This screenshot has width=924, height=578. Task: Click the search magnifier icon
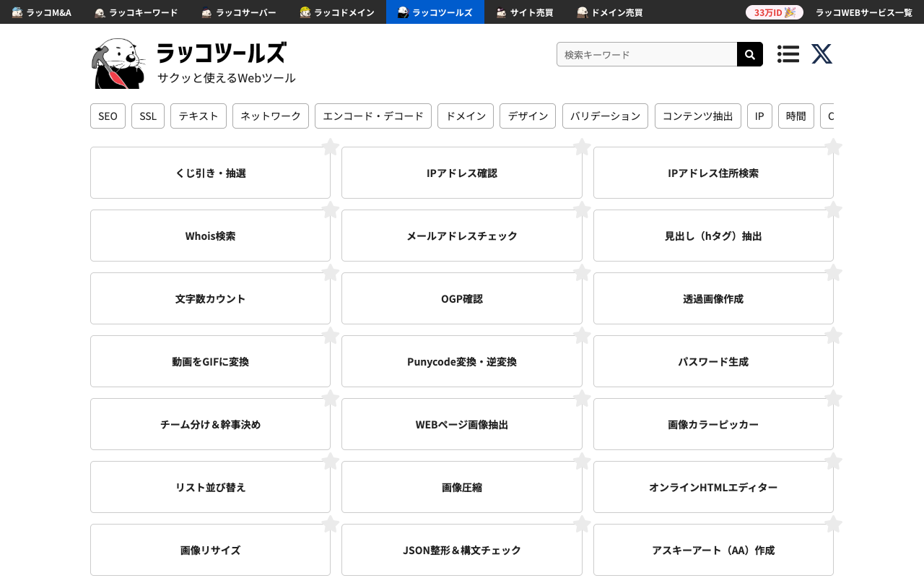[x=749, y=54]
